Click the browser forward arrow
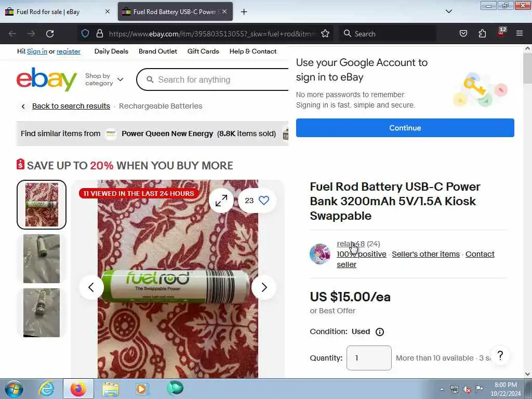 [x=31, y=34]
